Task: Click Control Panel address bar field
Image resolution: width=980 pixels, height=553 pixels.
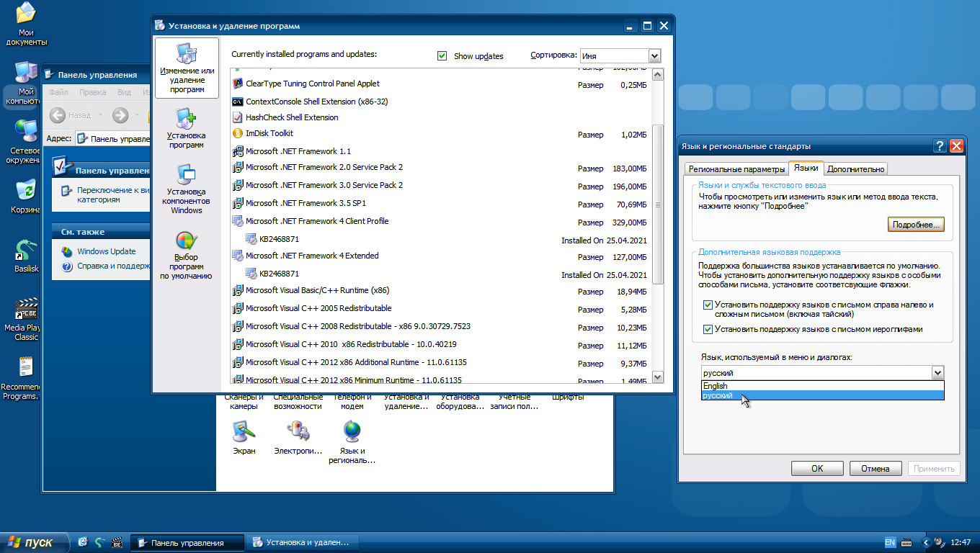Action: point(113,138)
